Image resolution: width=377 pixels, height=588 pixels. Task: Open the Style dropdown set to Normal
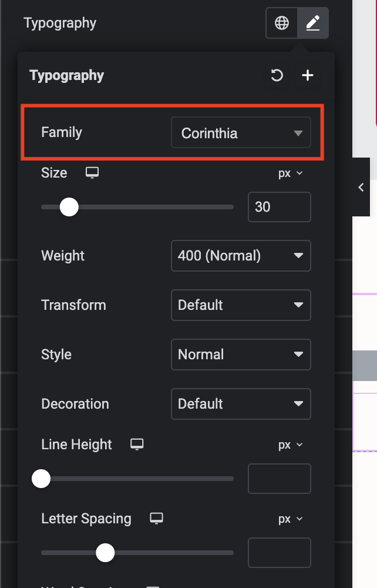click(x=241, y=355)
